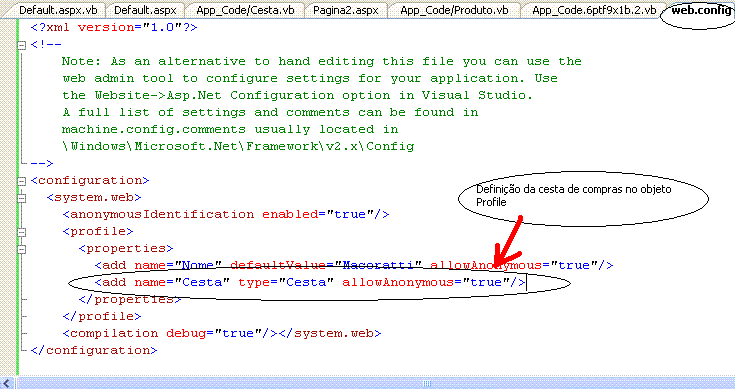This screenshot has height=389, width=735.
Task: Click the 'the Website->Asp.Net Configuration' line
Action: 298,95
